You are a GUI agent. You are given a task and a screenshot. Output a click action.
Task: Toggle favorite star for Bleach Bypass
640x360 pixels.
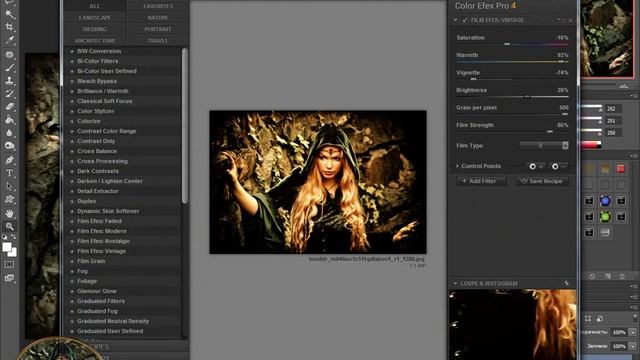pyautogui.click(x=72, y=81)
